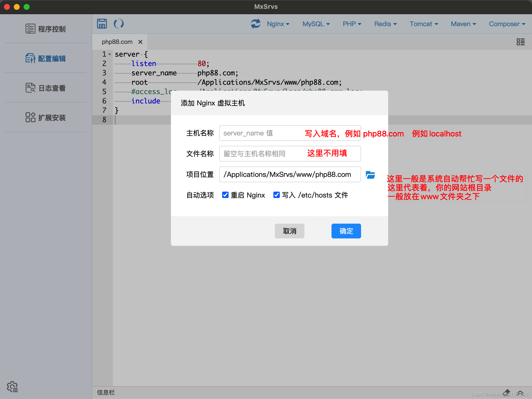Click the save config floppy disk icon
Screen dimensions: 532x399
[x=102, y=24]
